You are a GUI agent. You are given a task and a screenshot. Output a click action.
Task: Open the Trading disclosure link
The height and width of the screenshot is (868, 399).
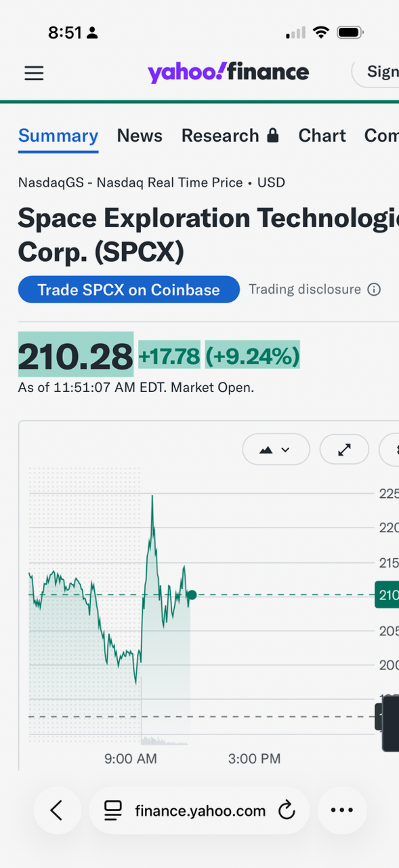click(305, 290)
